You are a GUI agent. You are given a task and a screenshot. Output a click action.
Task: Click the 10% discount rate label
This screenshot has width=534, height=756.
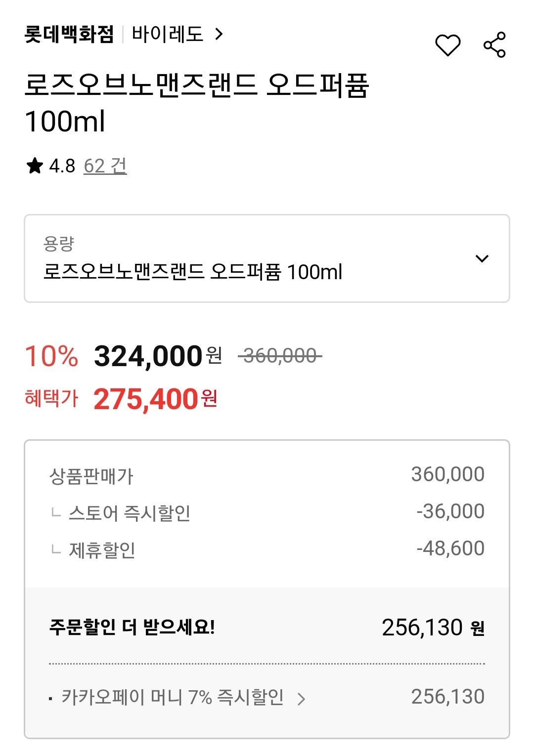pos(51,356)
